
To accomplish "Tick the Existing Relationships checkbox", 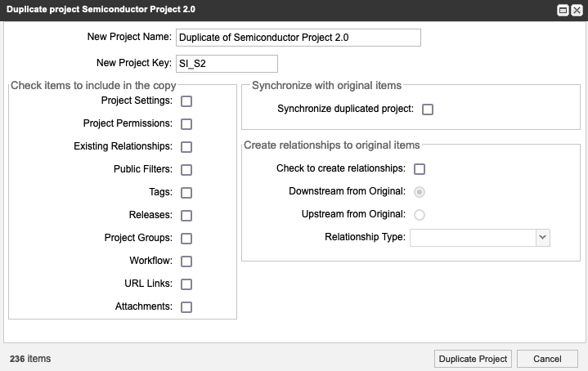I will tap(186, 147).
